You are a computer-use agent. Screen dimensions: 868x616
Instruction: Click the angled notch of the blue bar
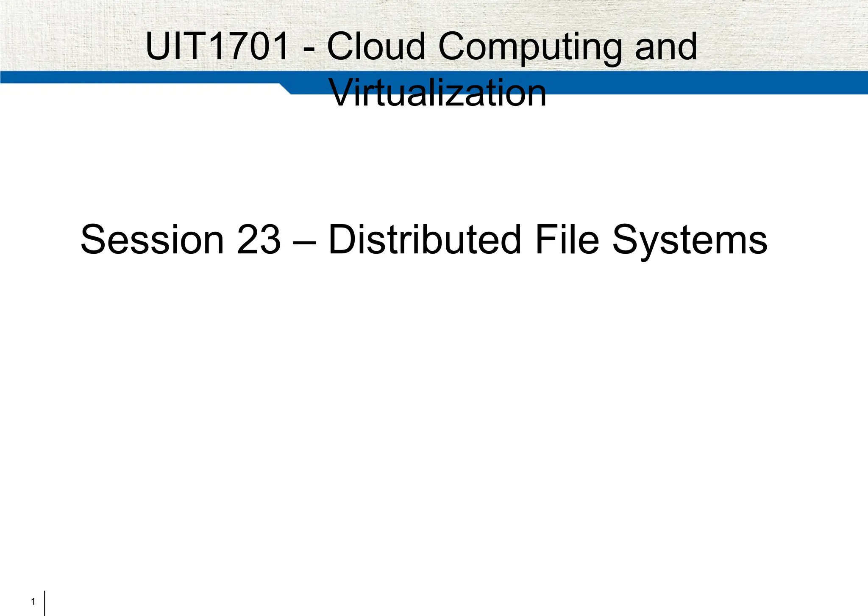[x=285, y=89]
